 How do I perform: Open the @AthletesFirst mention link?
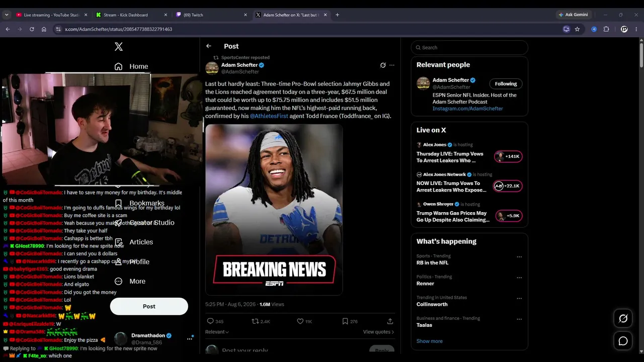pos(269,116)
